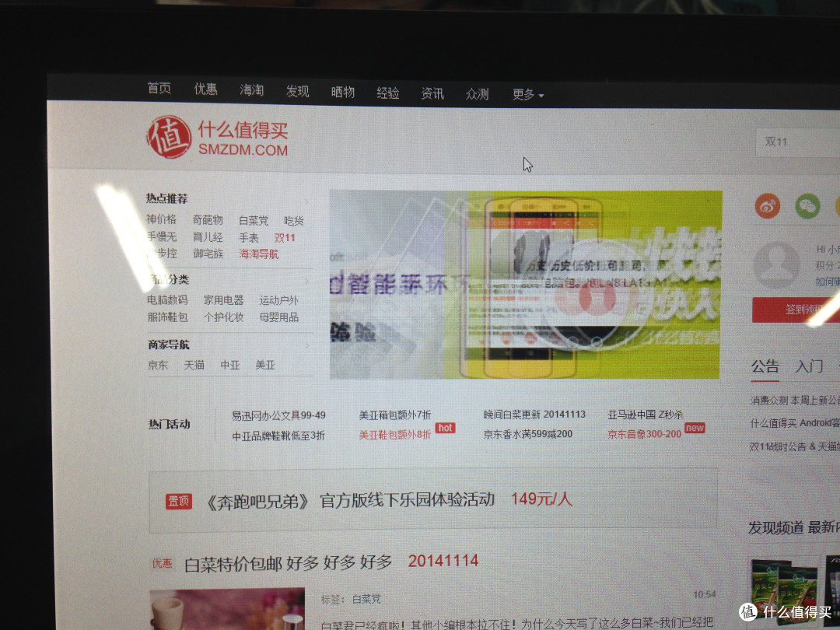The image size is (840, 630).
Task: Open the 京东 merchant link
Action: 157,366
